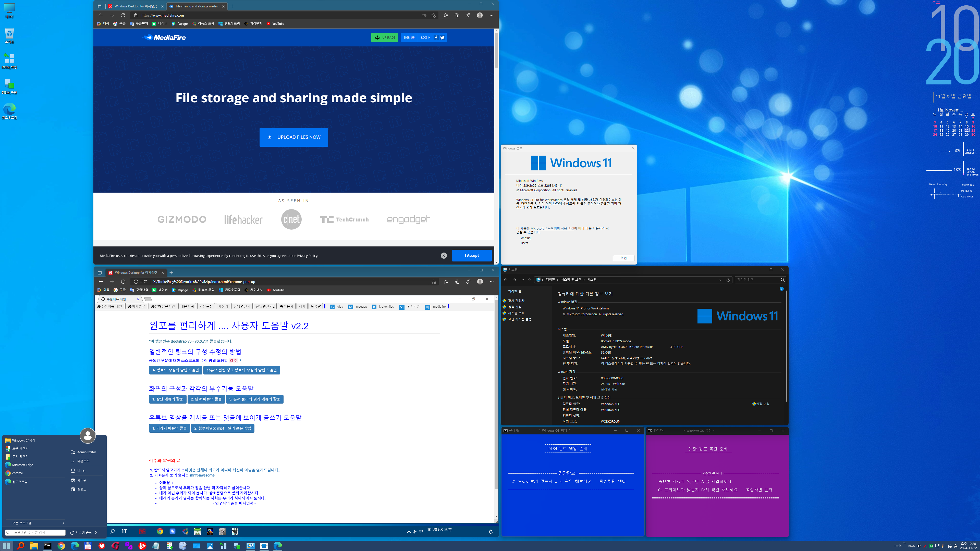Image resolution: width=980 pixels, height=551 pixels.
Task: Launch Chrome from the inner taskbar
Action: (160, 531)
